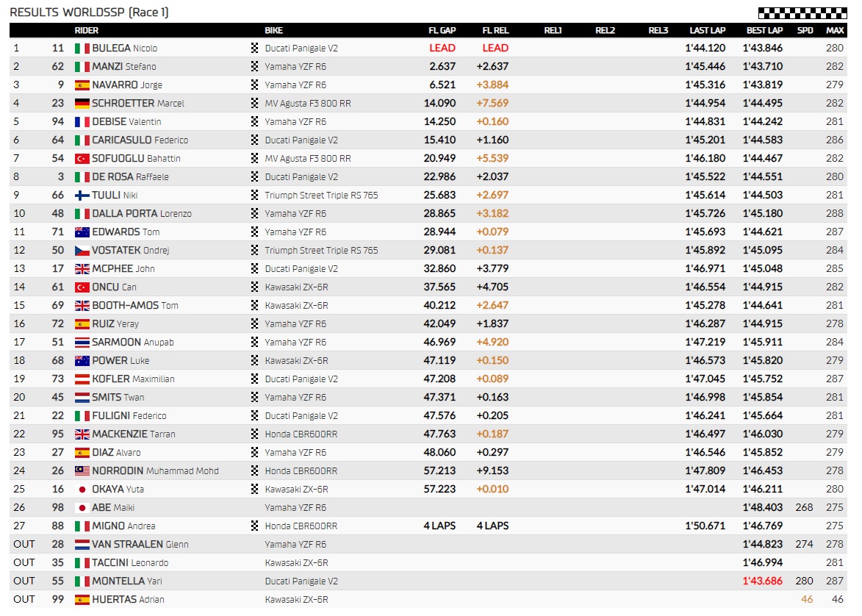Click the French flag next to DEBISE Valentin
The width and height of the screenshot is (862, 616).
click(x=82, y=121)
